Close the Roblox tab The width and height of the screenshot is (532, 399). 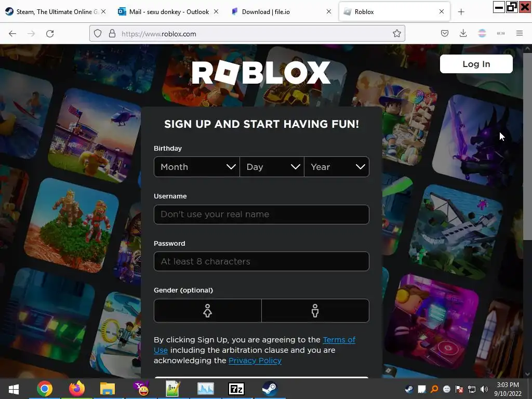442,11
